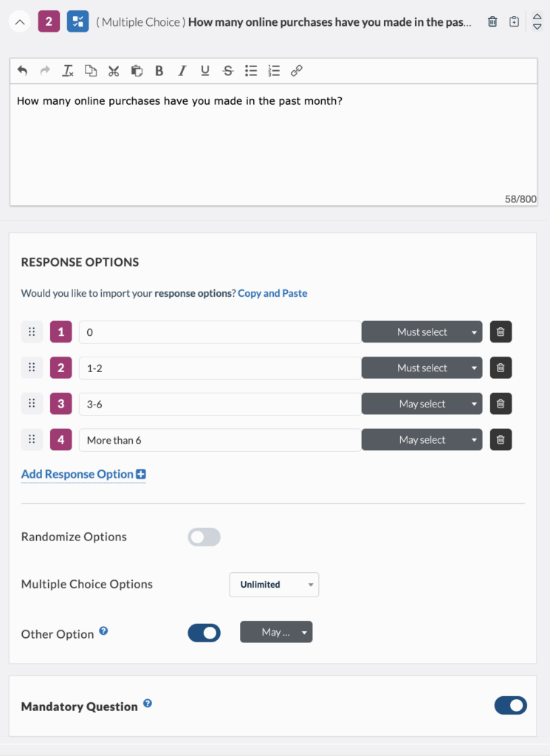Click the "1-2" response option text field

pyautogui.click(x=219, y=368)
